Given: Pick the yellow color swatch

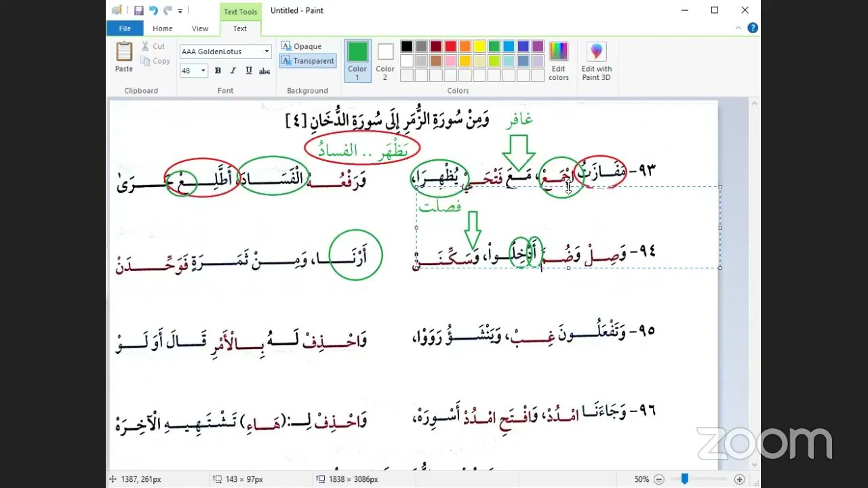Looking at the screenshot, I should [479, 46].
